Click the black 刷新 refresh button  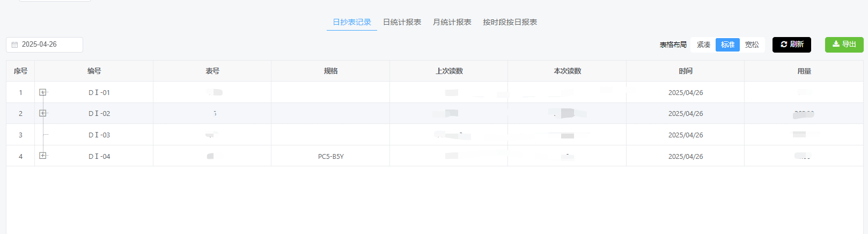coord(791,45)
